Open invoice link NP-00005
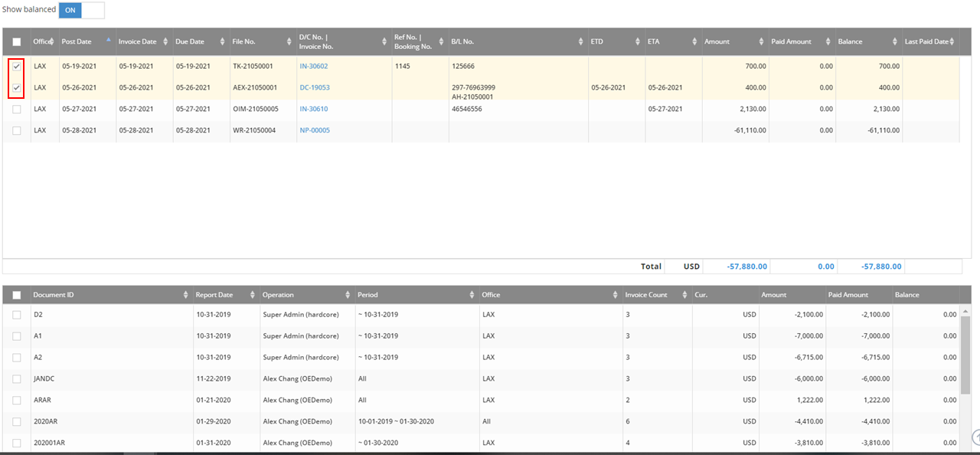This screenshot has width=980, height=455. pyautogui.click(x=314, y=131)
